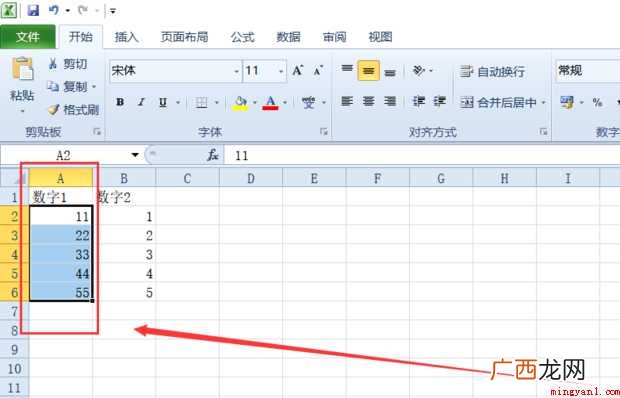Expand the font size 11 dropdown arrow
This screenshot has width=620, height=398.
pyautogui.click(x=281, y=72)
